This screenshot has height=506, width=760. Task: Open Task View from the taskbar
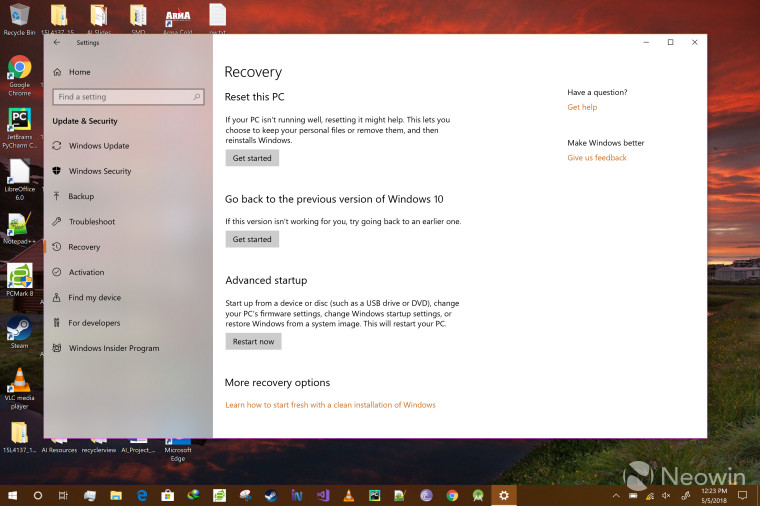tap(63, 495)
